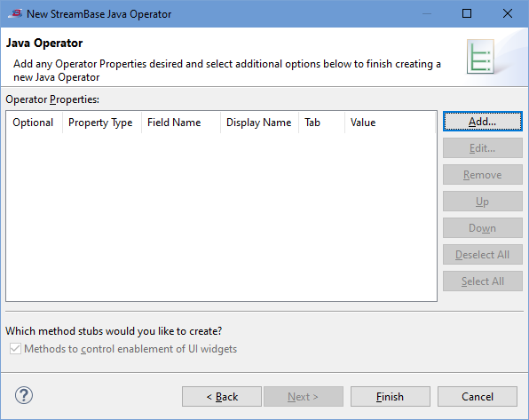
Task: Click the Select All button
Action: tap(483, 281)
